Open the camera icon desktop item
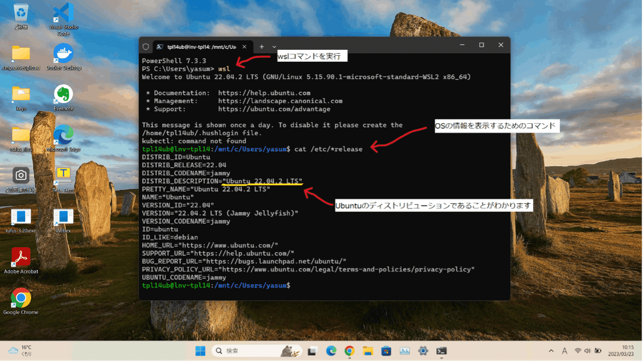The image size is (644, 363). (x=21, y=180)
